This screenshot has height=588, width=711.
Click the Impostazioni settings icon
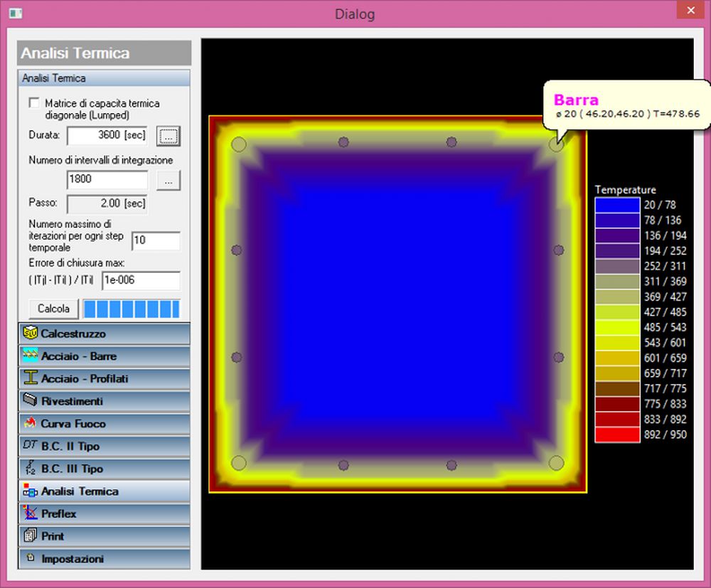click(31, 557)
